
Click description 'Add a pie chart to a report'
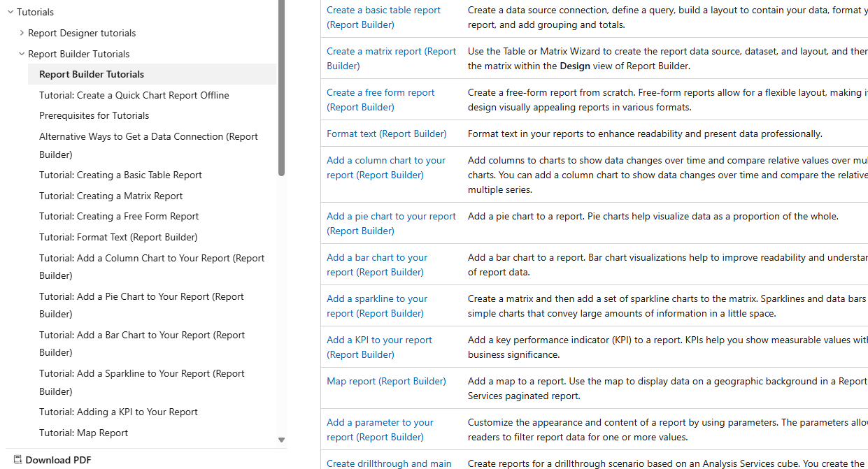[x=653, y=216]
